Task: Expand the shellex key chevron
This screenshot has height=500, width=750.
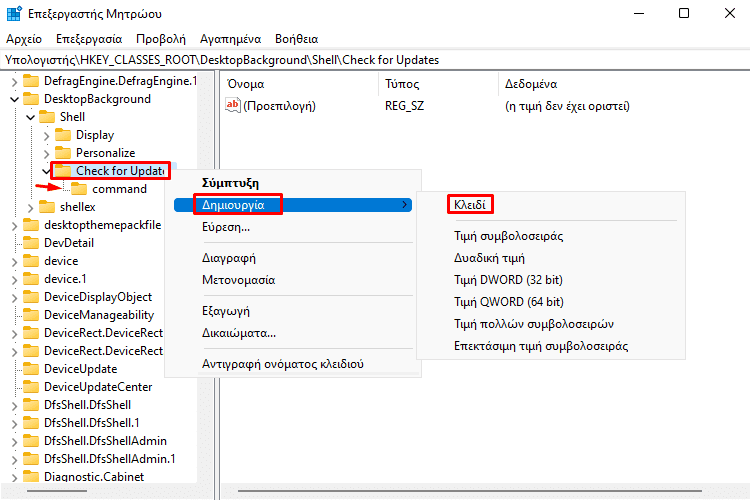Action: pyautogui.click(x=31, y=208)
